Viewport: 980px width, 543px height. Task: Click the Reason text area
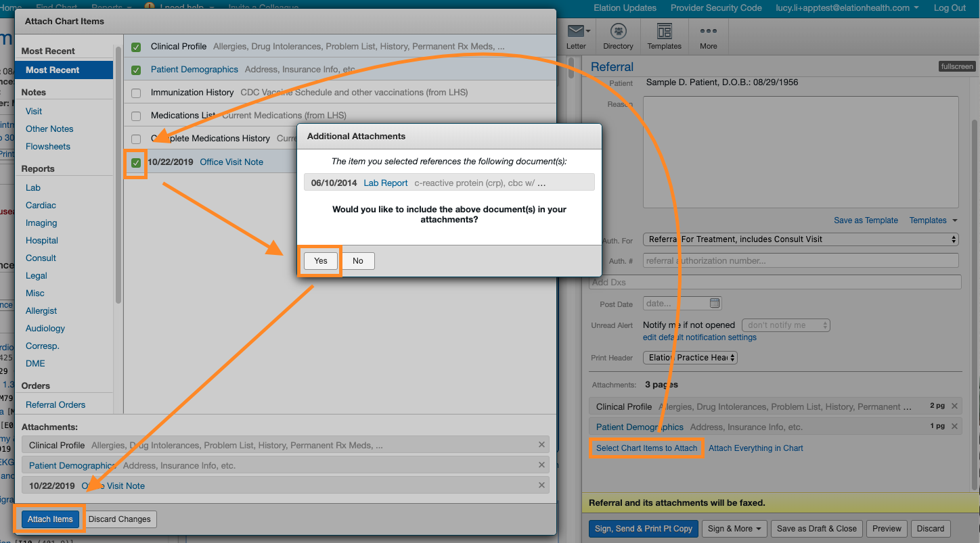tap(801, 151)
